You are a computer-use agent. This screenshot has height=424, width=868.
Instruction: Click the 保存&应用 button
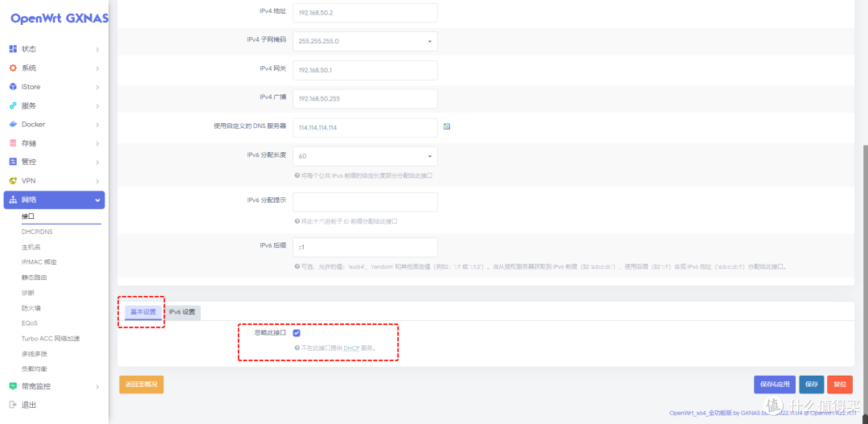point(775,384)
